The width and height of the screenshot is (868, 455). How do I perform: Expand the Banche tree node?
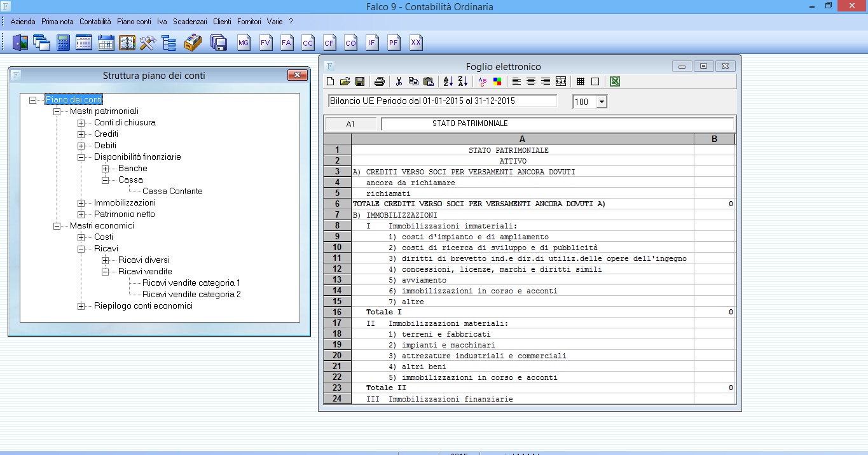[105, 169]
